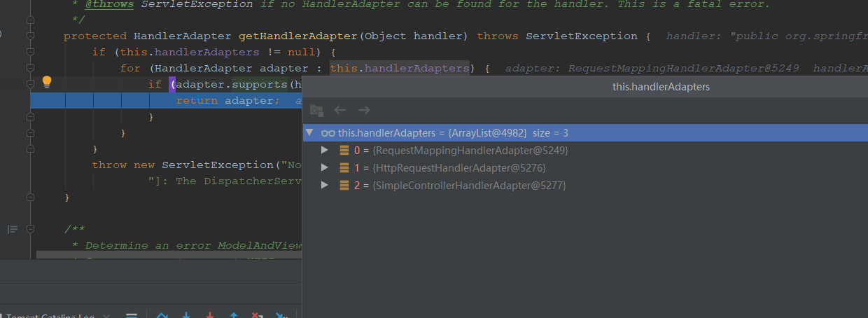
Task: Fold the javadoc starting above 'Determine an error ModelAndView'
Action: [30, 229]
